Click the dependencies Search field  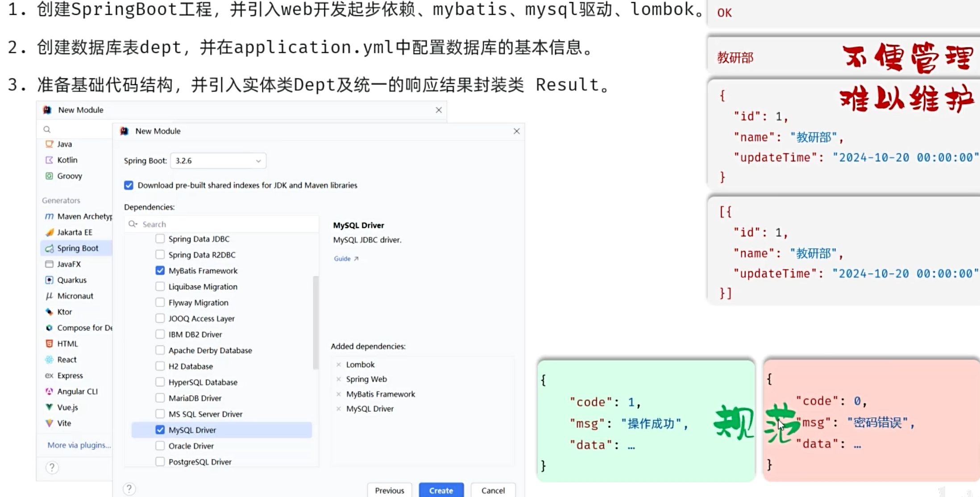tap(222, 224)
